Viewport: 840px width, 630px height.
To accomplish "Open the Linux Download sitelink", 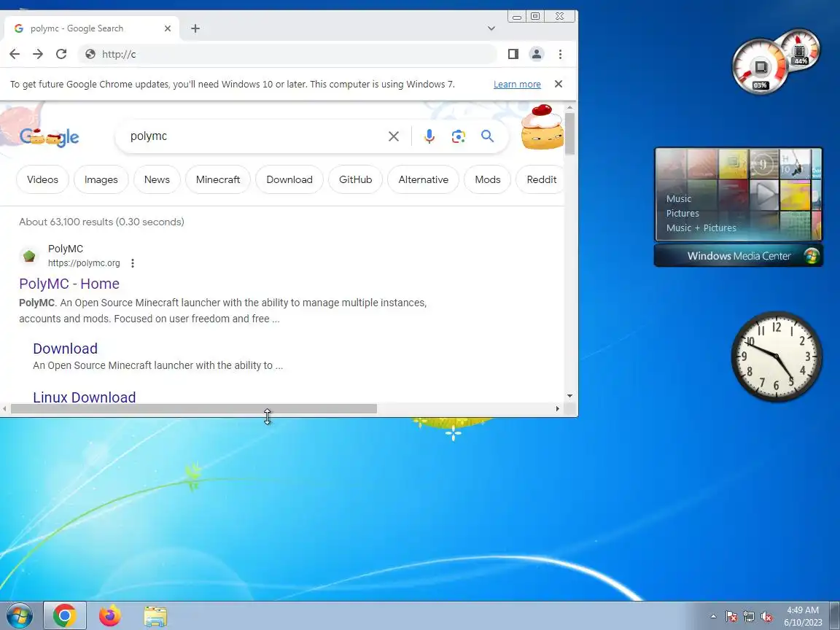I will 84,397.
